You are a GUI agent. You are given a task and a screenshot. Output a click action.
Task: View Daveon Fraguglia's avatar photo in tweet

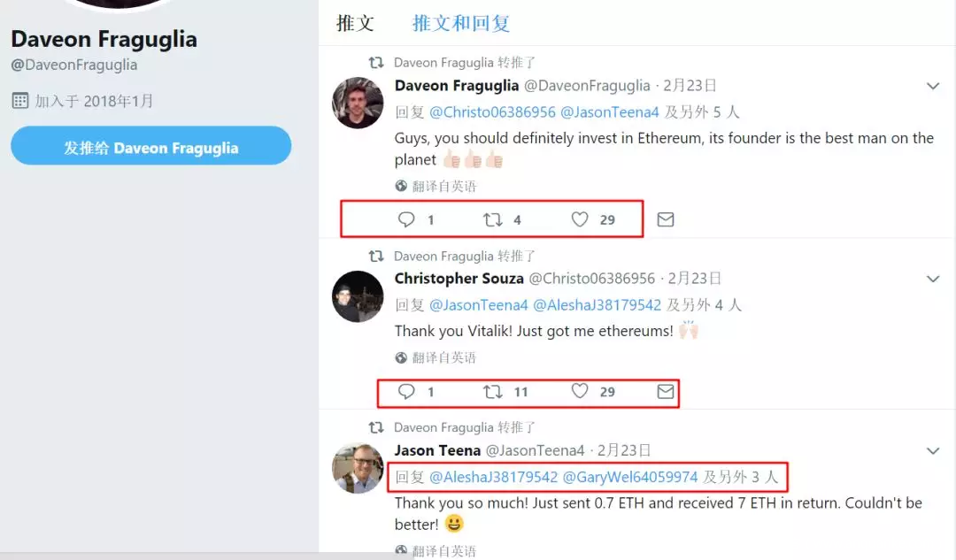click(358, 103)
